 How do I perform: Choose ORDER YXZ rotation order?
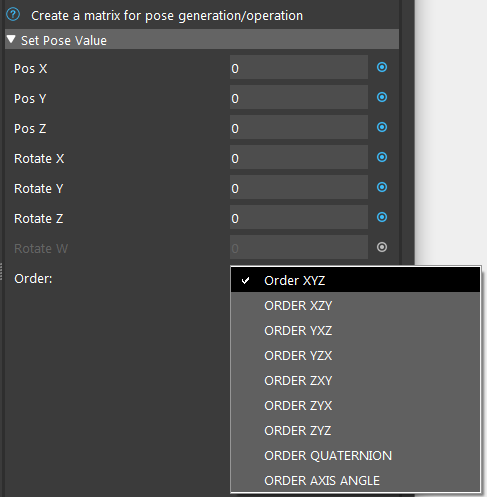point(355,331)
